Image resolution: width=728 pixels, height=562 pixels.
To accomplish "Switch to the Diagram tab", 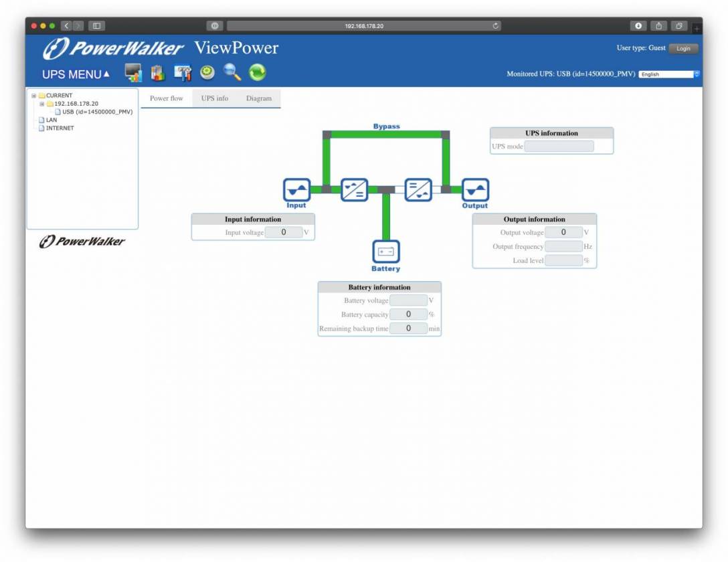I will click(258, 98).
